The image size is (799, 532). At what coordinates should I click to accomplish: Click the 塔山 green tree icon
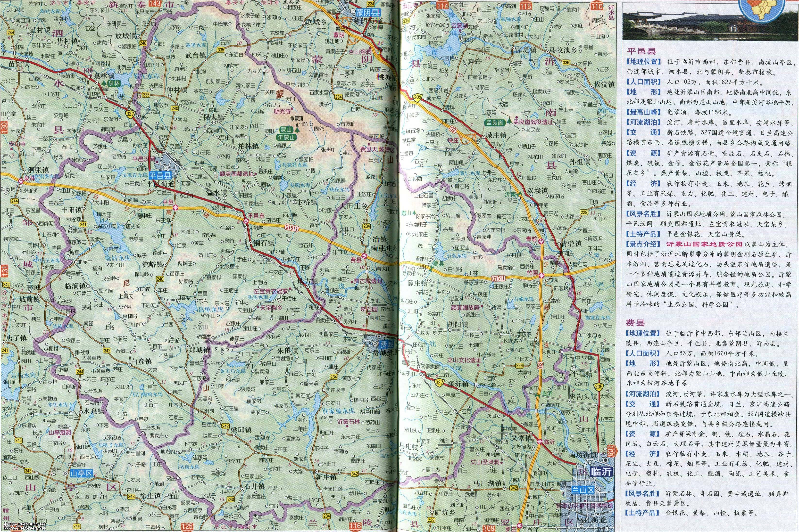tap(414, 213)
